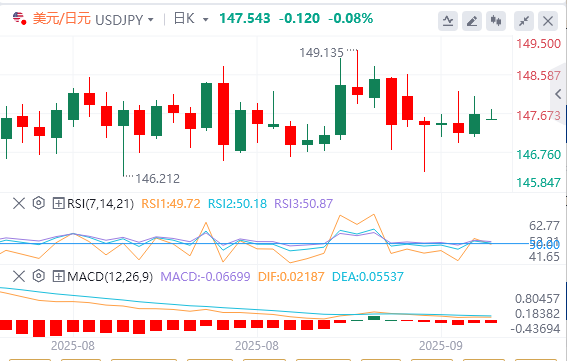The width and height of the screenshot is (567, 361).
Task: Open the USDJPY symbol dropdown
Action: [x=124, y=20]
